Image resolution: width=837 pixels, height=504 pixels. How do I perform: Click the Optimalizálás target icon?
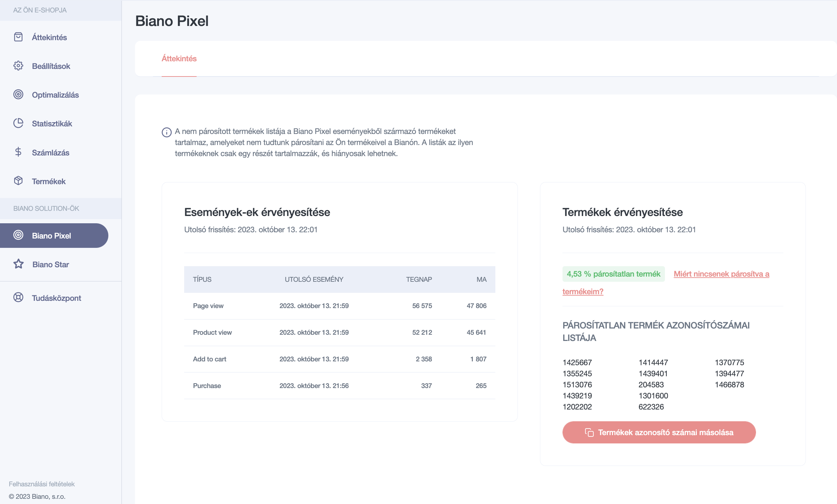[18, 94]
